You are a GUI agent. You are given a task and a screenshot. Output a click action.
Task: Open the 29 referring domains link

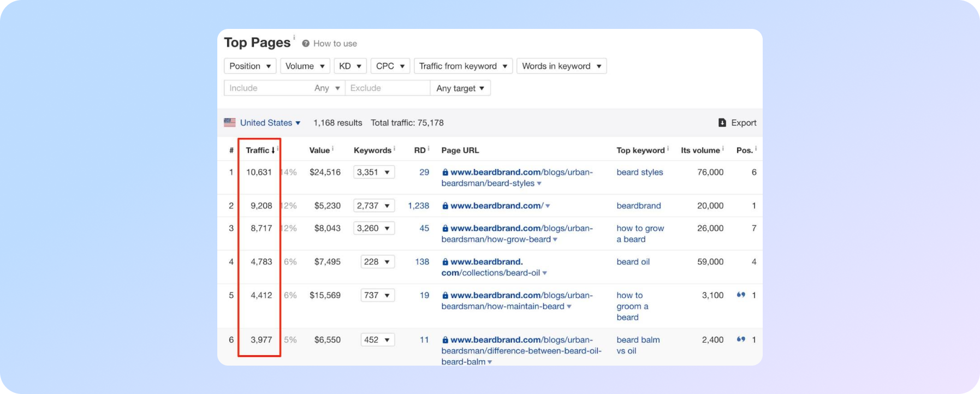[424, 172]
